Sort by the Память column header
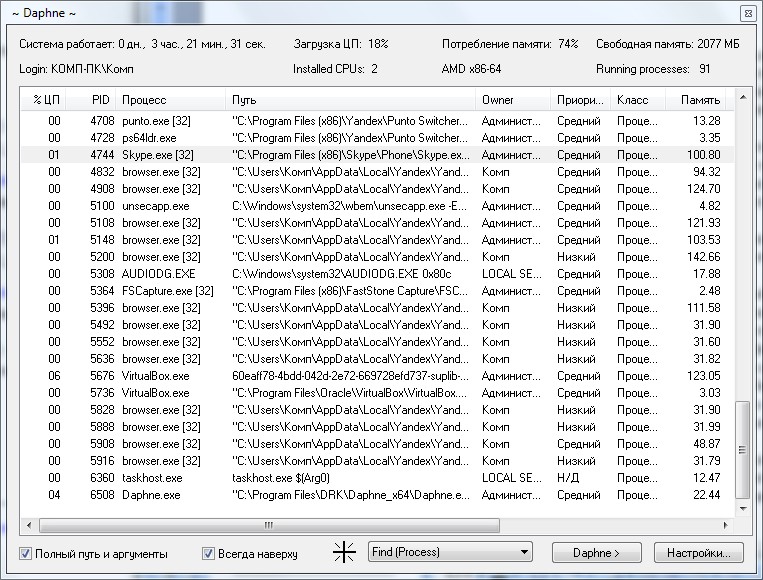The image size is (763, 580). [x=695, y=100]
